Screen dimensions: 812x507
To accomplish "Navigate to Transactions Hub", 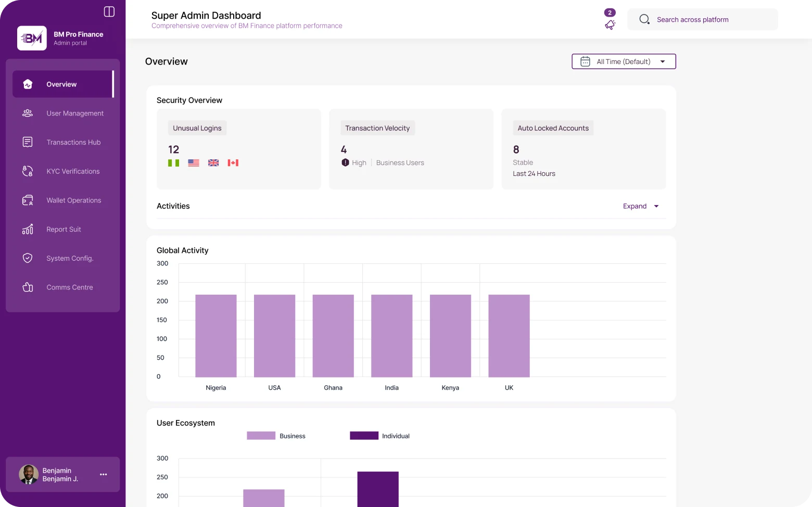I will (x=63, y=142).
